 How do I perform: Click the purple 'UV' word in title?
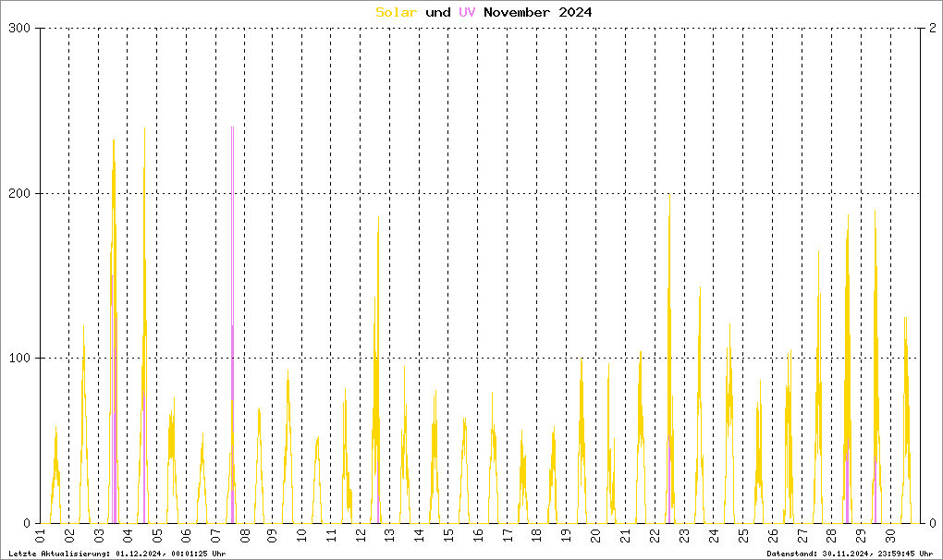point(468,12)
